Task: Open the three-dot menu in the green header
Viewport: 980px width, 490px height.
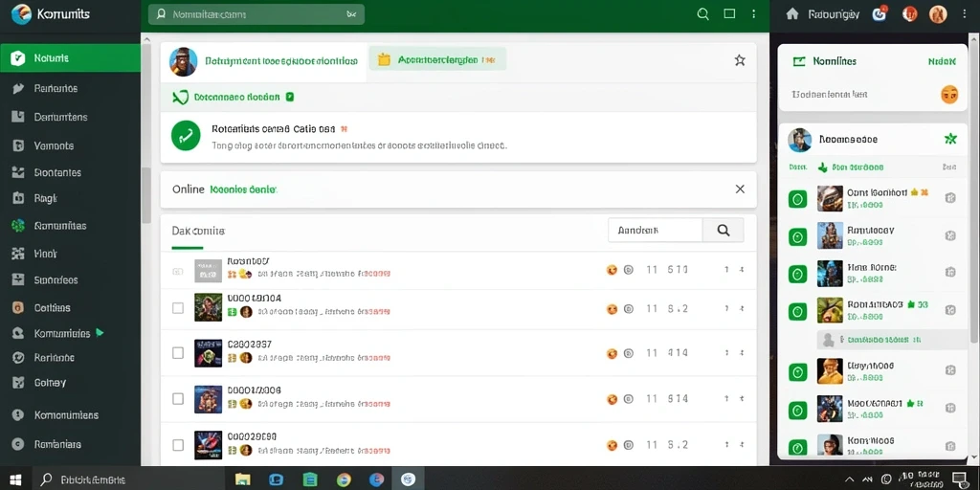Action: click(754, 13)
